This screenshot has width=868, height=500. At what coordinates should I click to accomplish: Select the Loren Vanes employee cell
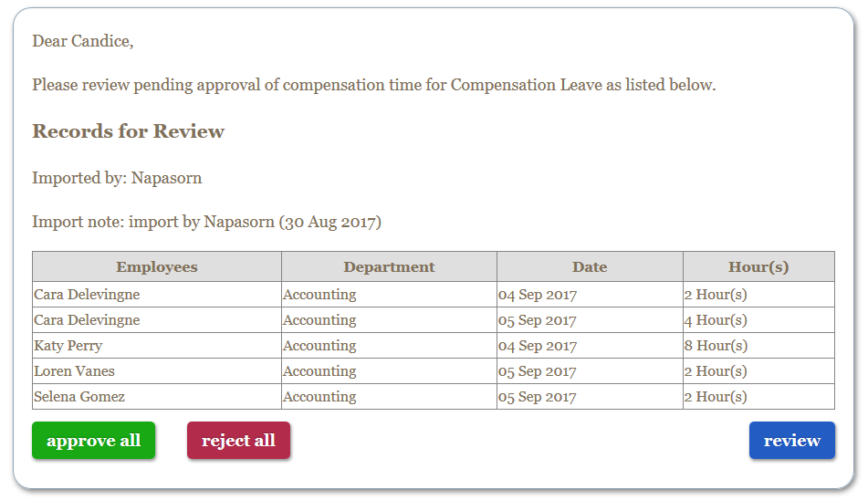click(157, 371)
